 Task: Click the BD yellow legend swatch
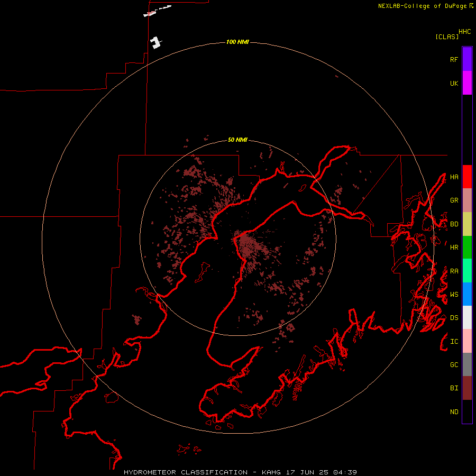tap(467, 224)
